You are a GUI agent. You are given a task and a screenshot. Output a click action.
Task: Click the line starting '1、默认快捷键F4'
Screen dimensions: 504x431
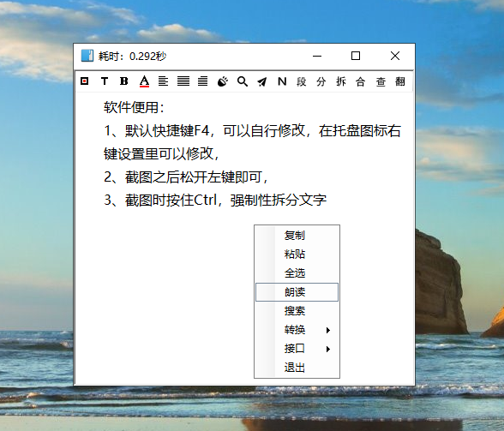pos(252,131)
